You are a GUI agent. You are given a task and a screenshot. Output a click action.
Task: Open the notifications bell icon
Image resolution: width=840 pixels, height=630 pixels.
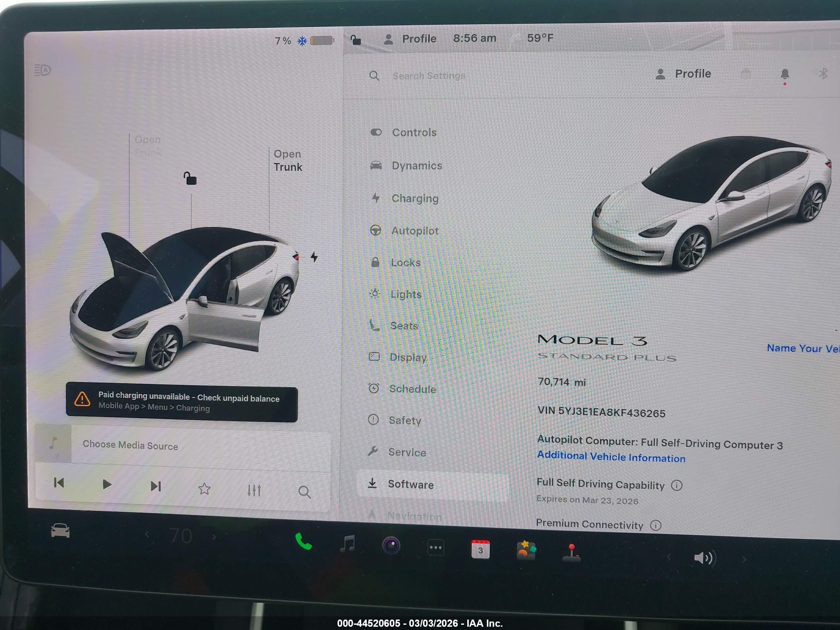[x=785, y=75]
